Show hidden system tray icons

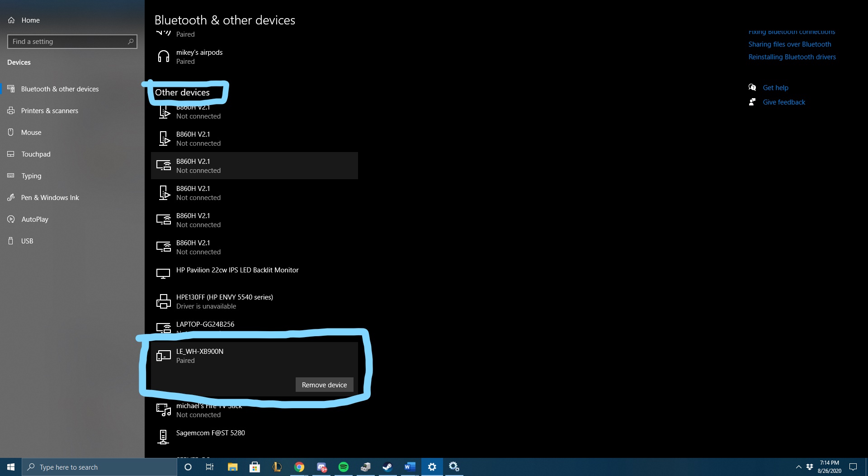pyautogui.click(x=798, y=467)
